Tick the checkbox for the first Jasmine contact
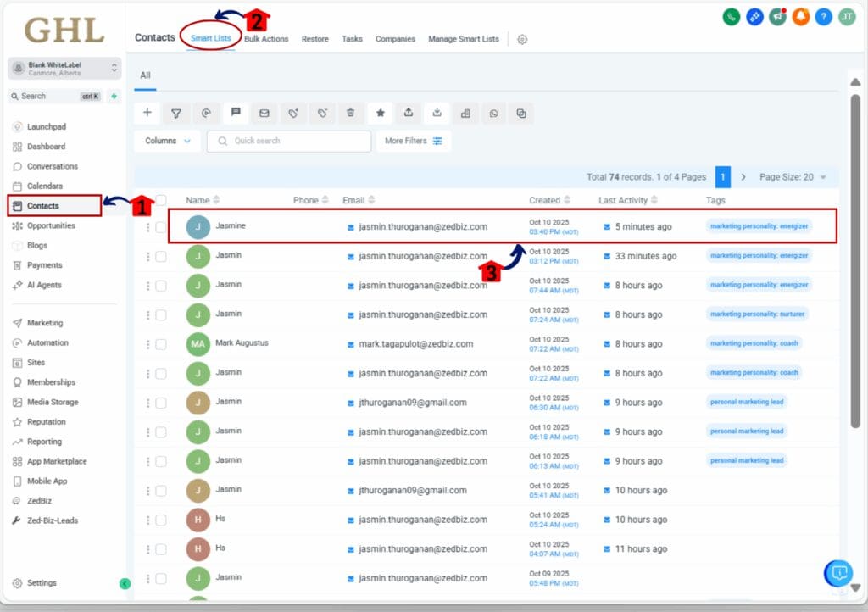 click(x=160, y=227)
